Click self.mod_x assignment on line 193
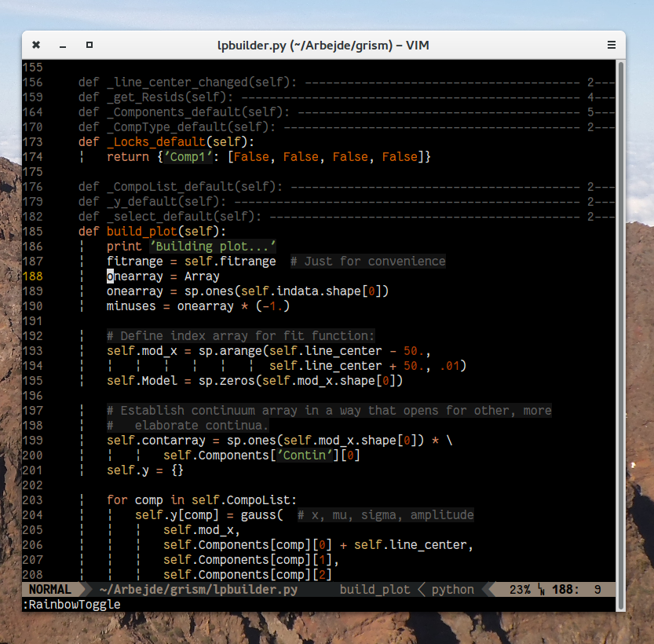The width and height of the screenshot is (654, 644). click(269, 351)
